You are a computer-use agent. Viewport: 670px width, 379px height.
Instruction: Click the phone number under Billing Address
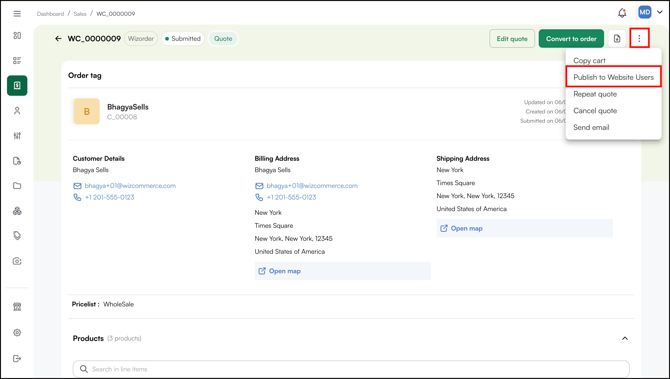click(291, 197)
